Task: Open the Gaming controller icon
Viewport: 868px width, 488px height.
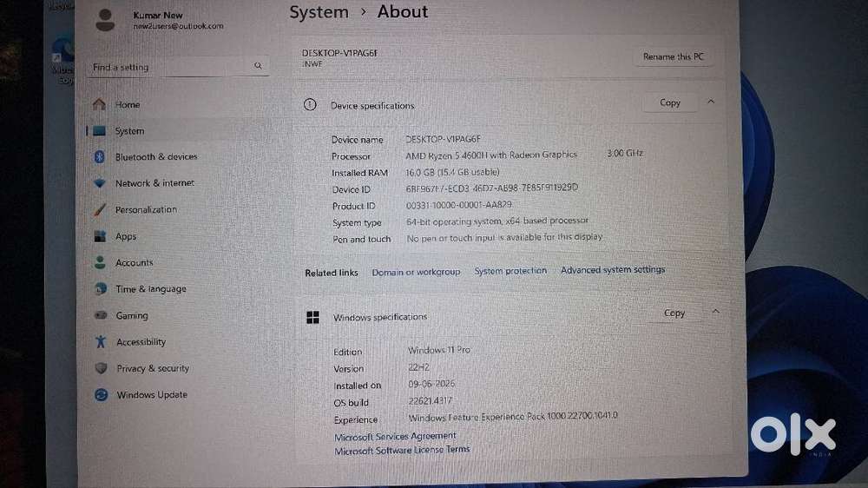Action: tap(101, 315)
